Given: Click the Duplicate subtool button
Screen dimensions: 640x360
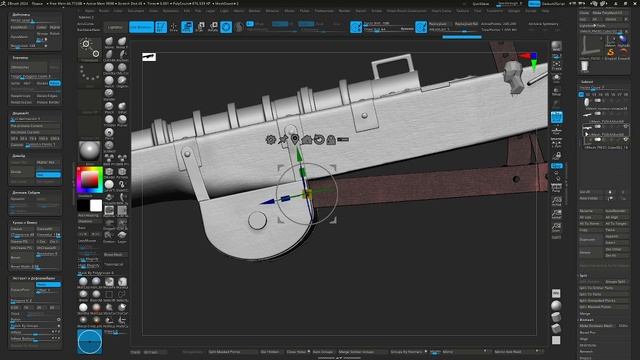Looking at the screenshot, I should pos(591,240).
